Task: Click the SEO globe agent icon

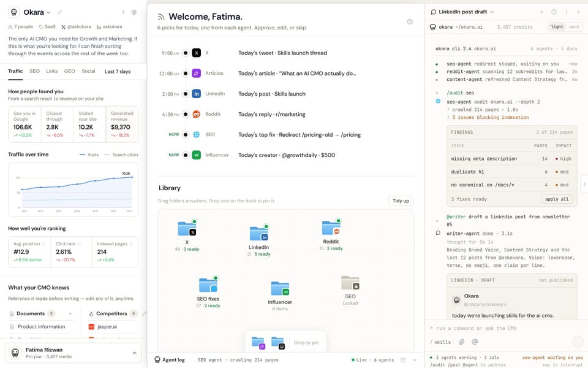Action: tap(196, 134)
